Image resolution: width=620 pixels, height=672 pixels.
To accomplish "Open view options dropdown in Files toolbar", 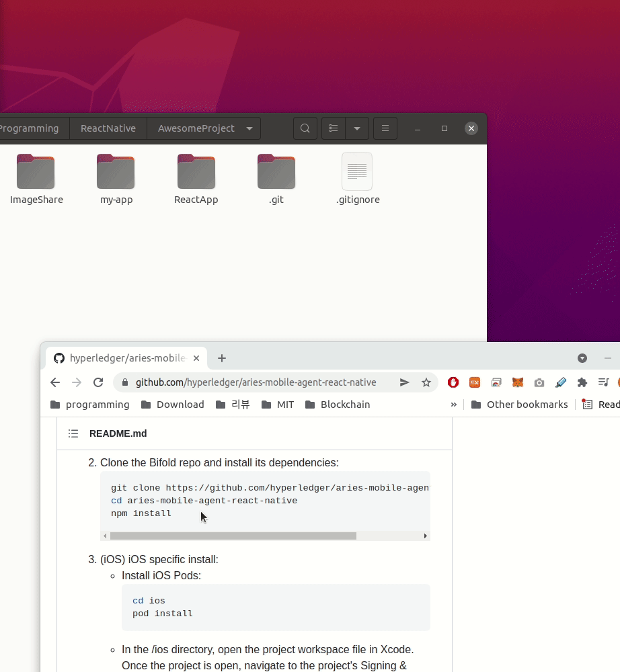I will point(357,128).
